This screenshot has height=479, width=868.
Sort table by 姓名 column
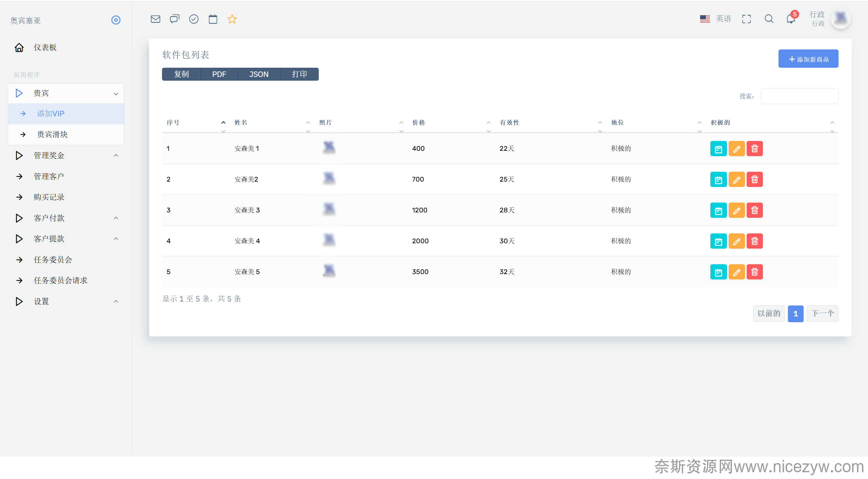click(x=272, y=123)
